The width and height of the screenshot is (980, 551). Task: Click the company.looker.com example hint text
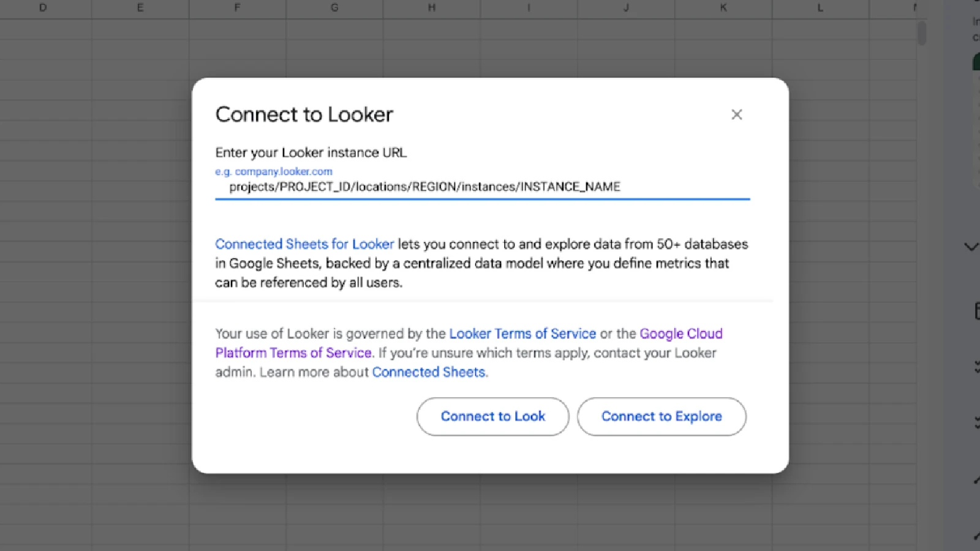pyautogui.click(x=274, y=171)
